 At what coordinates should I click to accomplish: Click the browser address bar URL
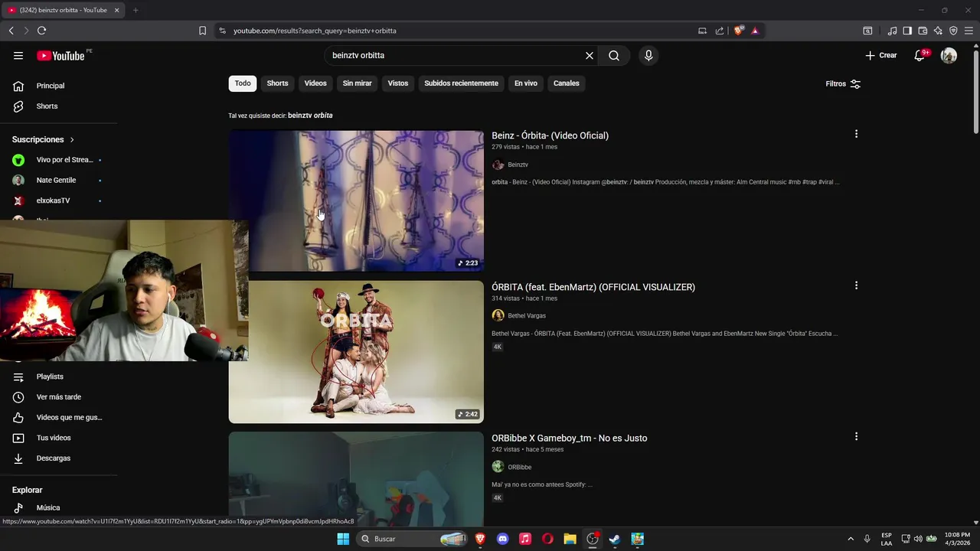click(315, 31)
